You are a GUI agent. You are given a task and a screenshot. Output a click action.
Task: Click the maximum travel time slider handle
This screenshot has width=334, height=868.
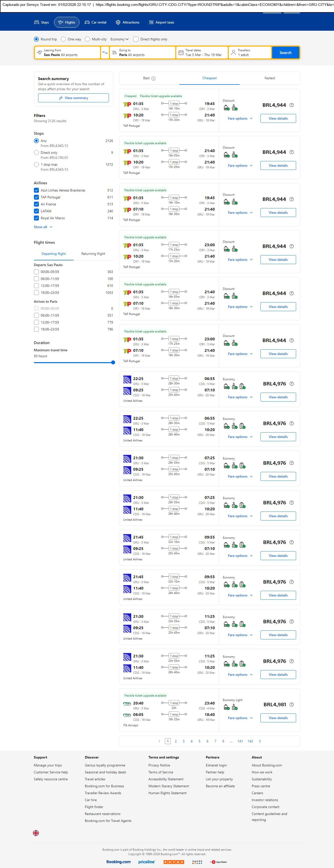pos(113,363)
